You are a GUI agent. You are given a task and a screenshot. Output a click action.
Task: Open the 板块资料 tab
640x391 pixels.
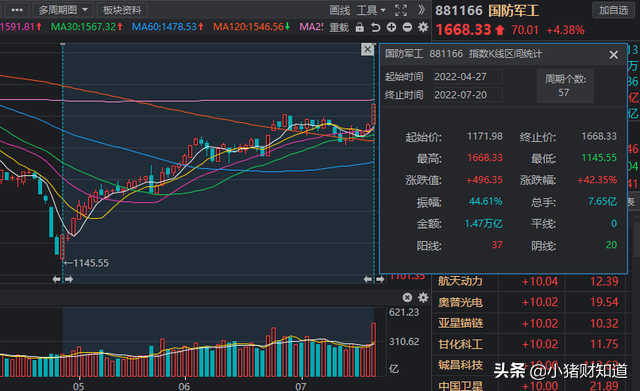pyautogui.click(x=122, y=10)
